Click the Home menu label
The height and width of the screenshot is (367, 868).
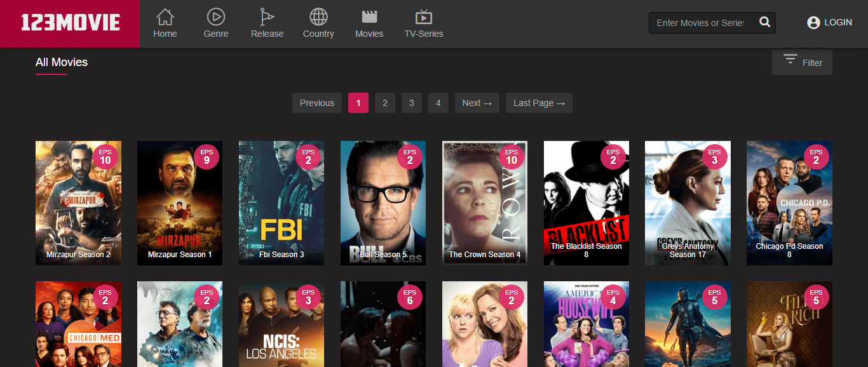coord(165,34)
